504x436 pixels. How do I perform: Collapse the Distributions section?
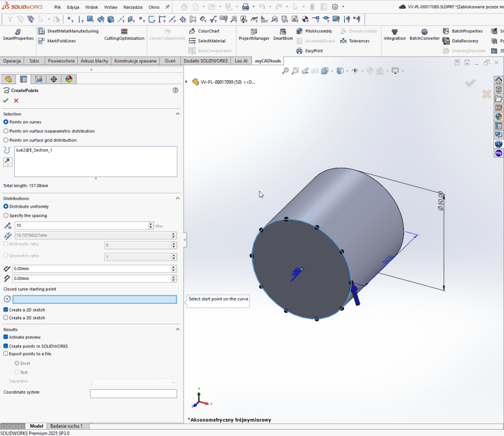[177, 198]
